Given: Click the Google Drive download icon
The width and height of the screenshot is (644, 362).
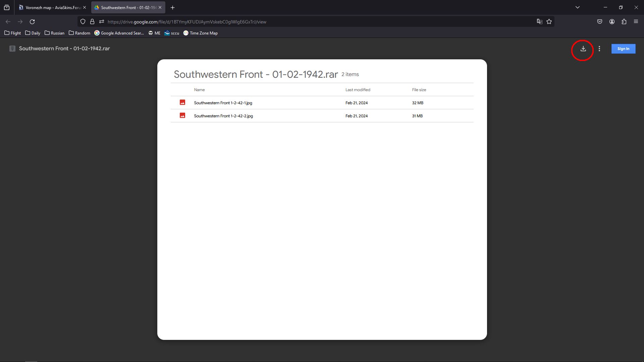Looking at the screenshot, I should [583, 49].
